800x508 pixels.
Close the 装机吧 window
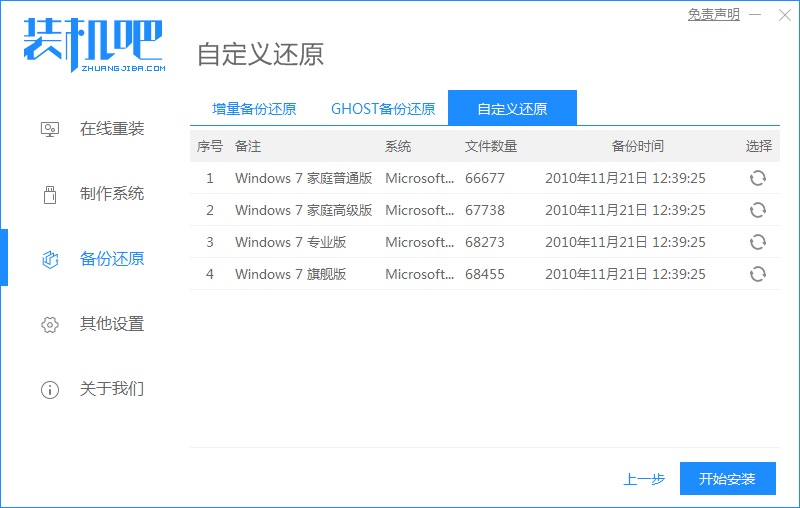pyautogui.click(x=785, y=15)
